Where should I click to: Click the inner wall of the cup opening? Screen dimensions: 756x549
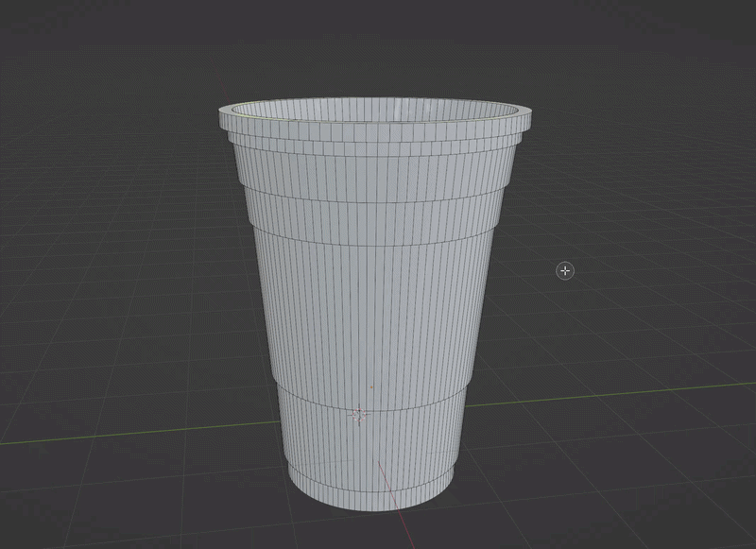374,109
